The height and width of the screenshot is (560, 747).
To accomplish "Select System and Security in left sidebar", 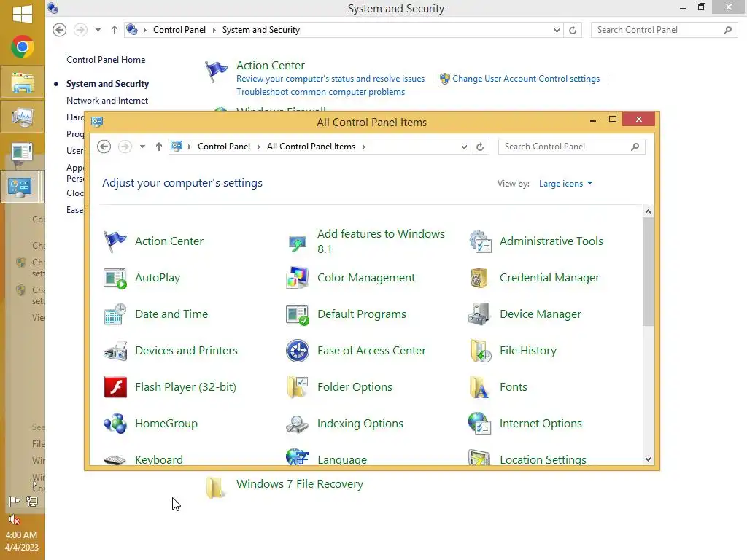I will tap(108, 84).
